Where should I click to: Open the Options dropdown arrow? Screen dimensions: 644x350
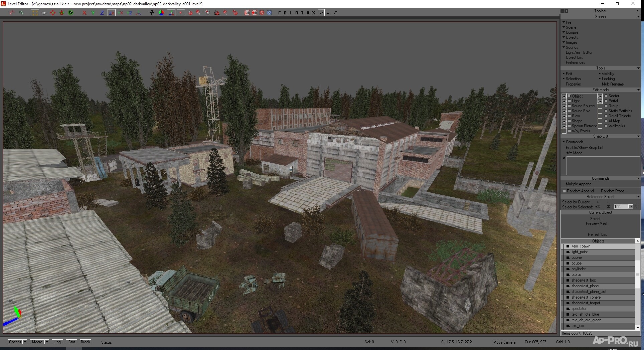tap(25, 342)
